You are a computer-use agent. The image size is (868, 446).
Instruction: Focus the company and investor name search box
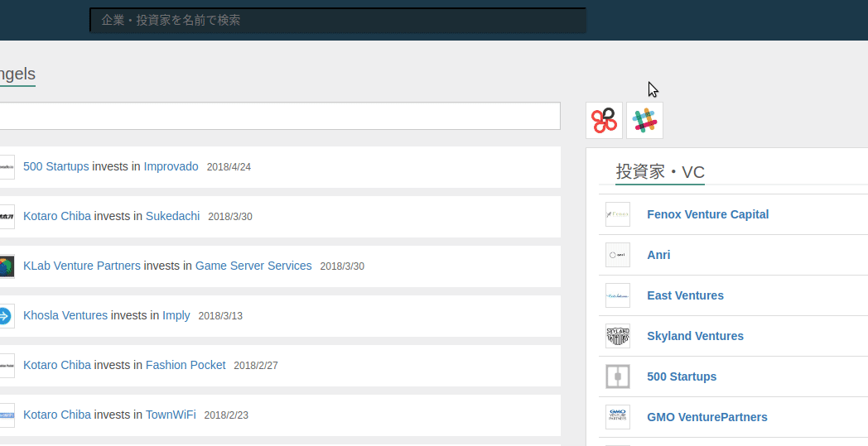tap(338, 21)
